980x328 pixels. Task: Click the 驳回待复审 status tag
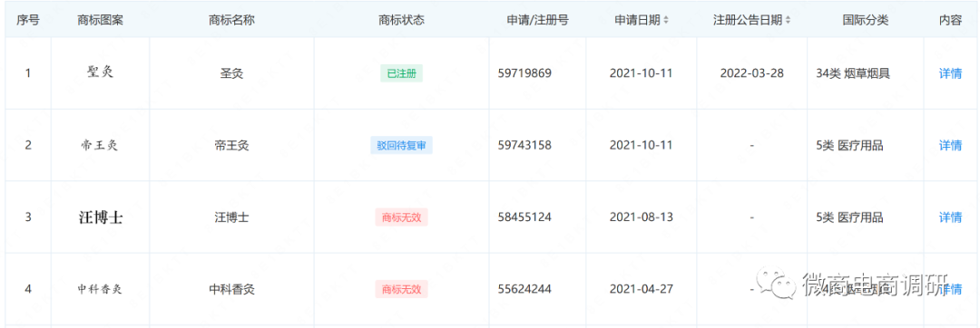pos(401,145)
